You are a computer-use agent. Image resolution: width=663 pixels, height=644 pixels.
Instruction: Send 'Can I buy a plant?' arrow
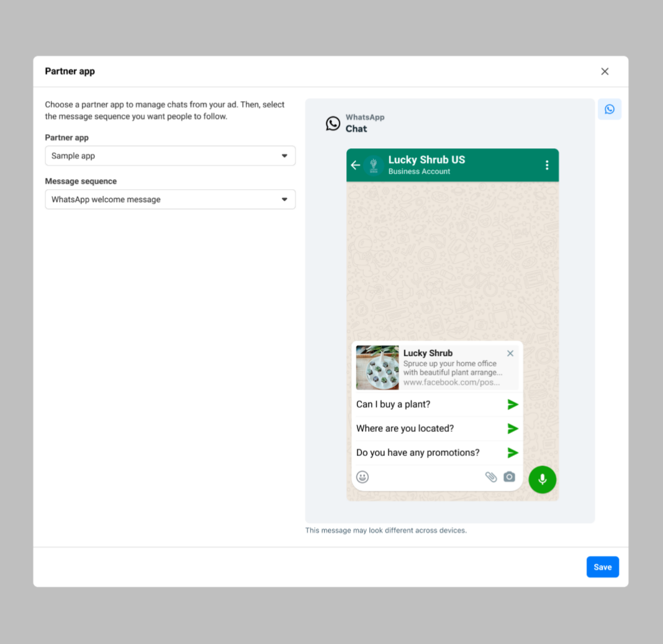click(513, 405)
